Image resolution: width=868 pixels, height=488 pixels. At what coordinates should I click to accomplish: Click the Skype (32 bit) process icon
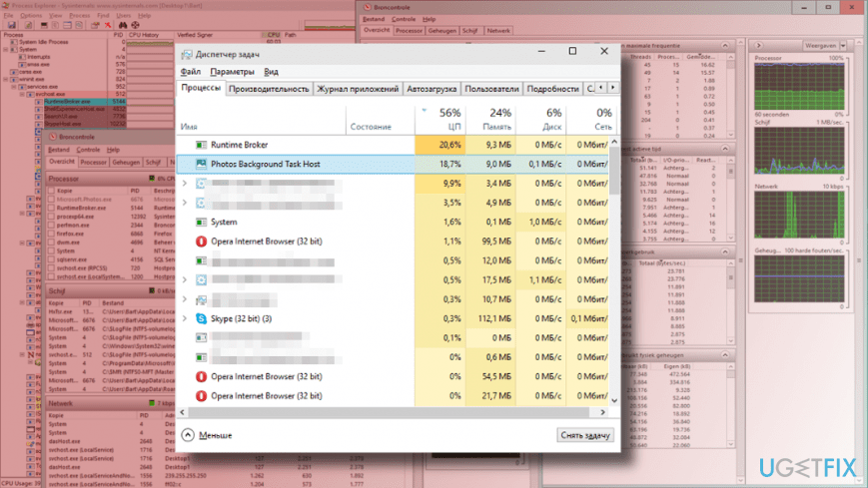201,318
